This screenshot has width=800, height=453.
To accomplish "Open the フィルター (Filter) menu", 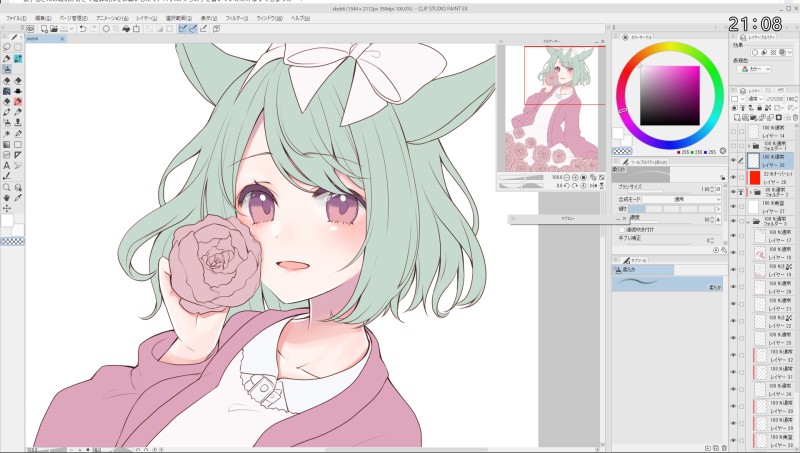I will (x=237, y=18).
